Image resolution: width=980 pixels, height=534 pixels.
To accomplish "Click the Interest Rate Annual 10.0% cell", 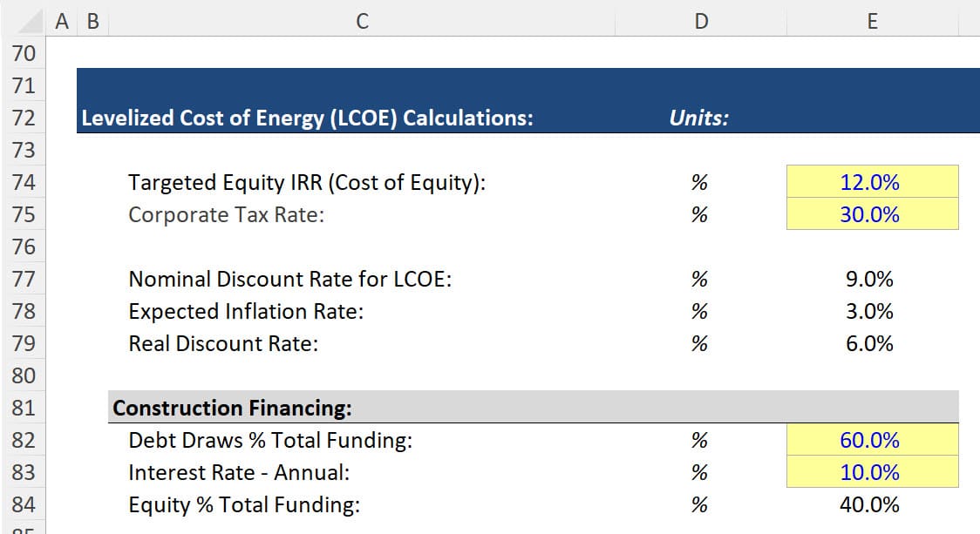I will click(872, 471).
